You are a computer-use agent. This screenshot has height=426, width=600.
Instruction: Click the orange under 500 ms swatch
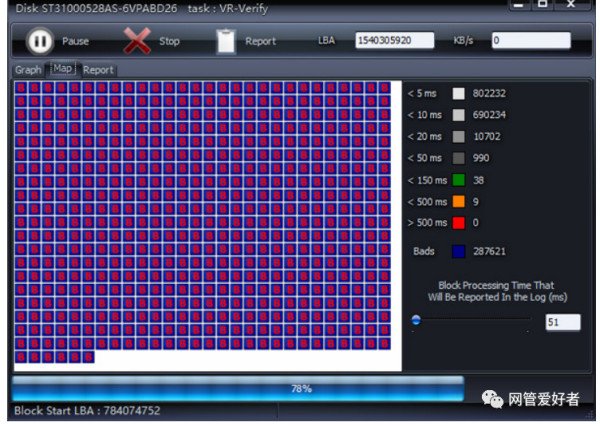(x=458, y=201)
